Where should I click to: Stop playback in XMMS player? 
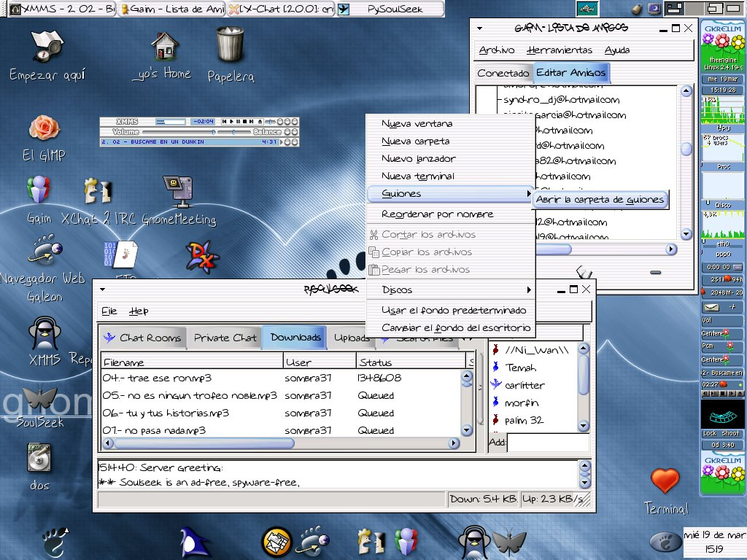tap(245, 122)
